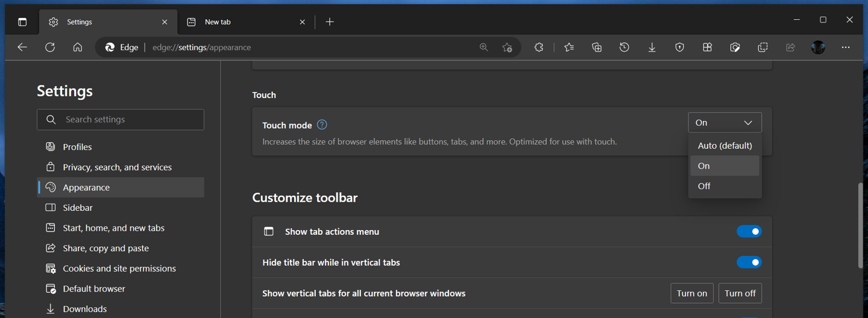Click the Touch mode help icon
The height and width of the screenshot is (318, 868).
point(322,125)
